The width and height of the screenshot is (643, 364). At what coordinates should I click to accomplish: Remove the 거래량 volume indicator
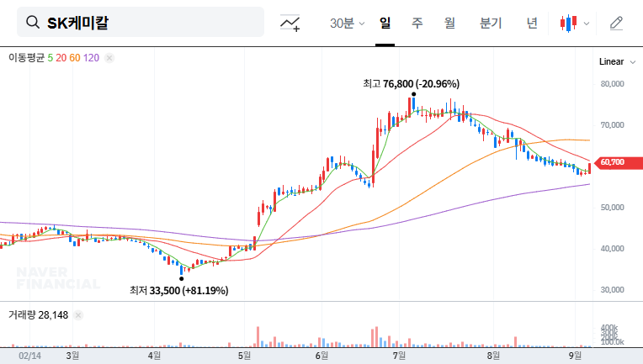(x=78, y=315)
